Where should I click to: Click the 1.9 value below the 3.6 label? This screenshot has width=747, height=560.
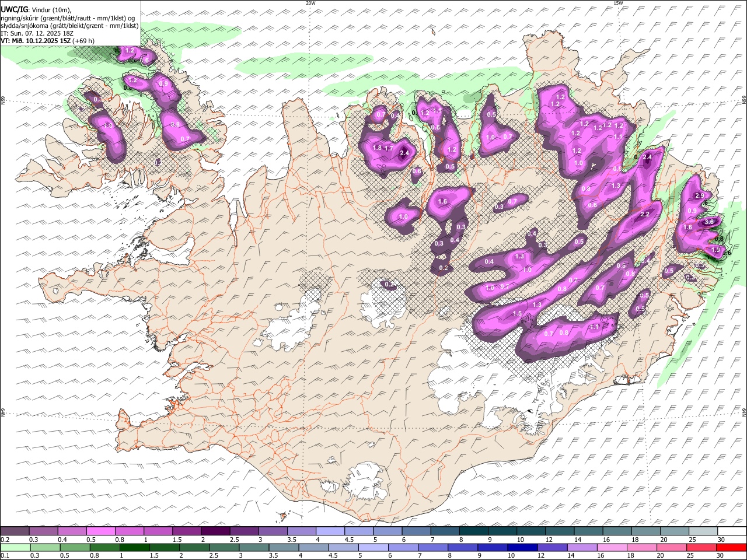[715, 250]
